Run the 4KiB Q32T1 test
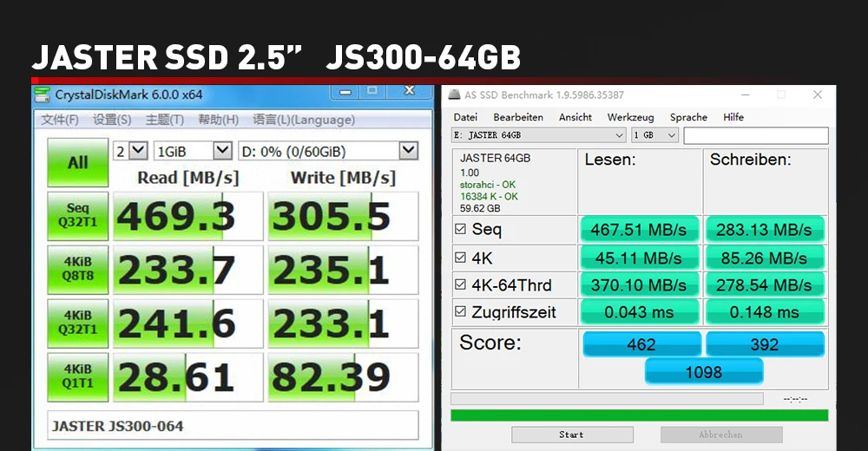 coord(77,324)
